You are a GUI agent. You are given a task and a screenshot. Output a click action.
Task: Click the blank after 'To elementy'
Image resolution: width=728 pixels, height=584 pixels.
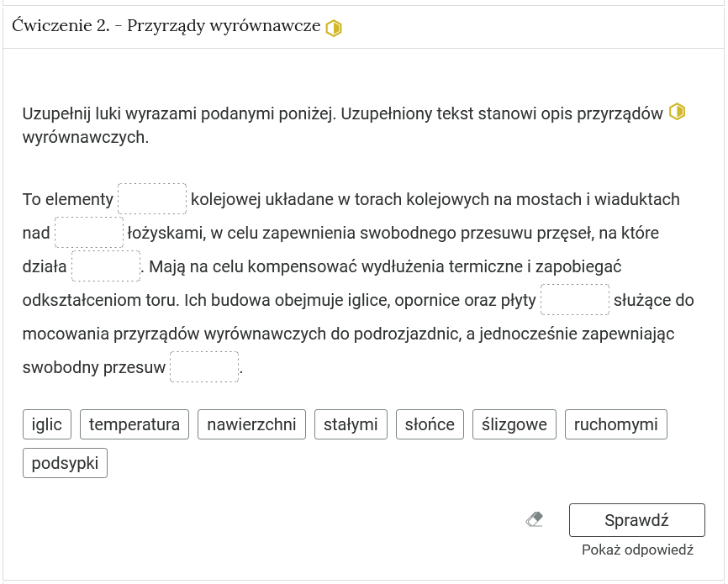coord(152,198)
